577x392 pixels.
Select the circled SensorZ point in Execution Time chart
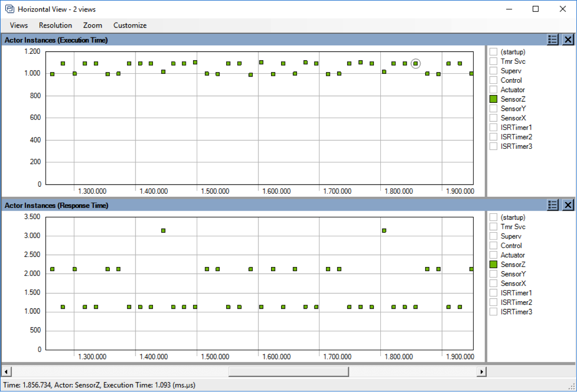(x=416, y=63)
